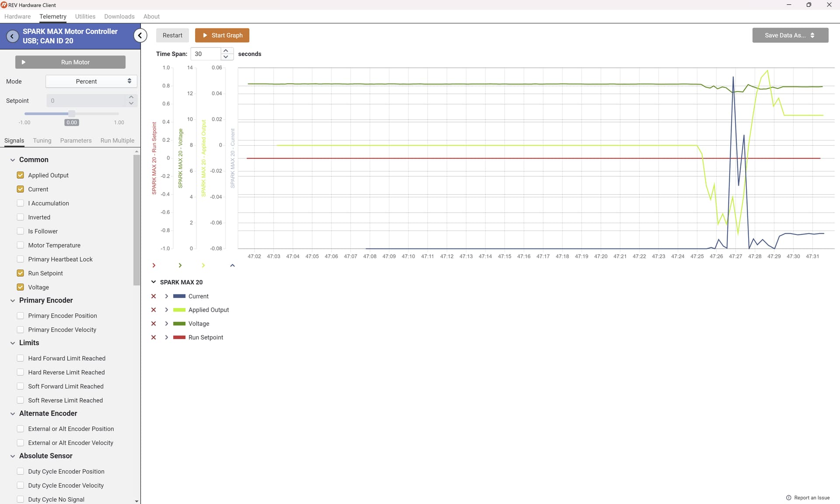Screen dimensions: 840x504
Task: Click the Restart button
Action: click(172, 35)
